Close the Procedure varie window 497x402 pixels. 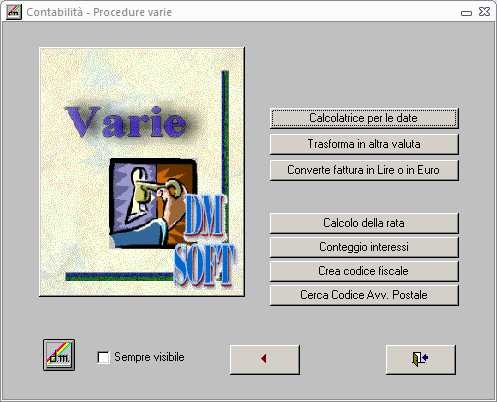(x=484, y=12)
